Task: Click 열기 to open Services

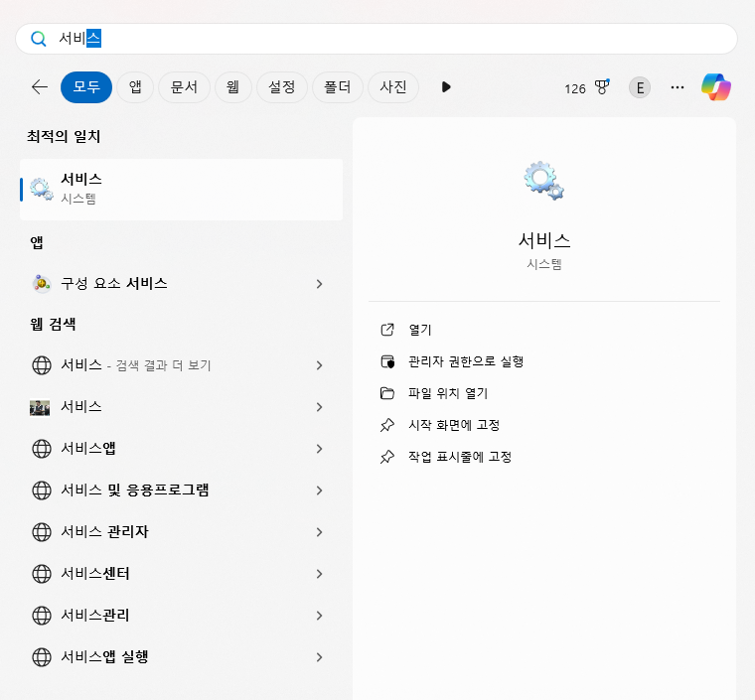Action: [420, 330]
